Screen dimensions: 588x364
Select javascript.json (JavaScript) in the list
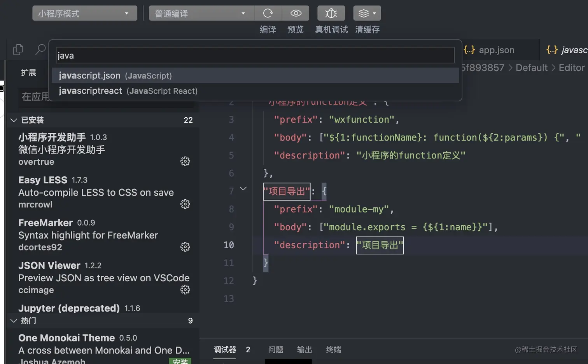pyautogui.click(x=255, y=75)
